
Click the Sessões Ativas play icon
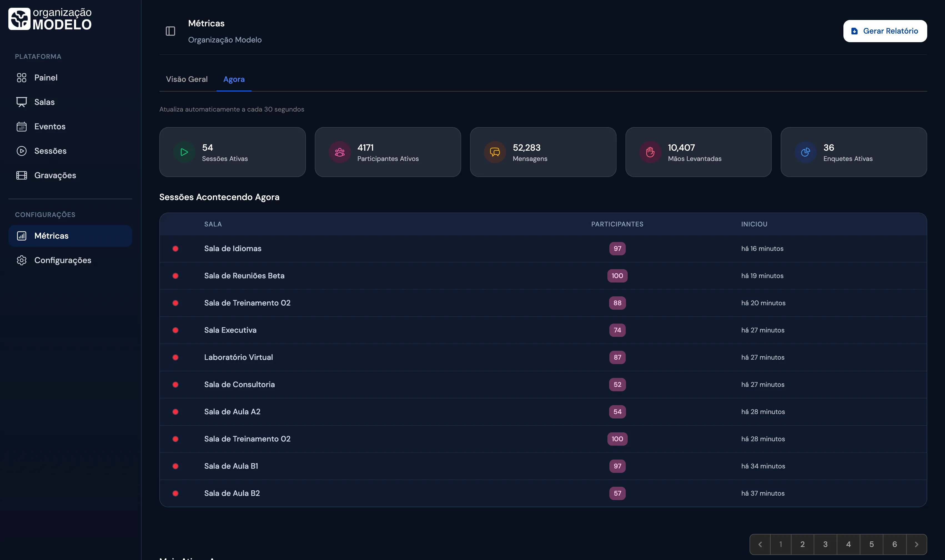click(184, 152)
